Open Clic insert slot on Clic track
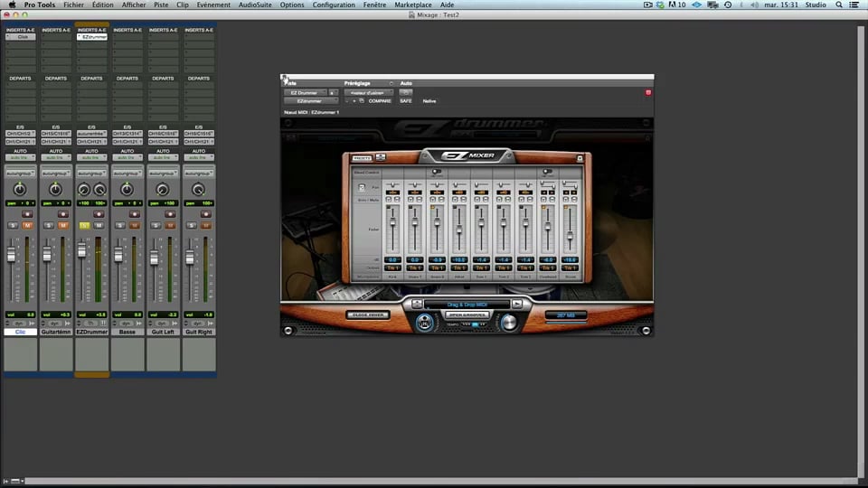868x488 pixels. coord(21,37)
